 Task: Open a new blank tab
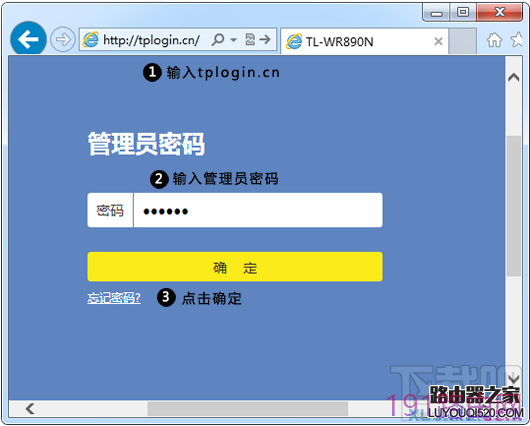tap(462, 41)
